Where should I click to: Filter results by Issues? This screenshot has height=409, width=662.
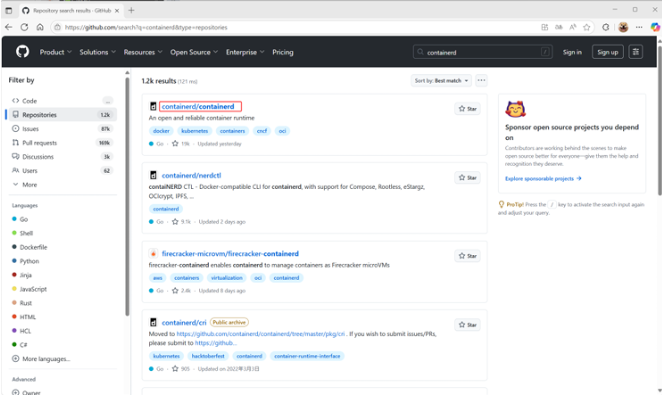pyautogui.click(x=62, y=129)
